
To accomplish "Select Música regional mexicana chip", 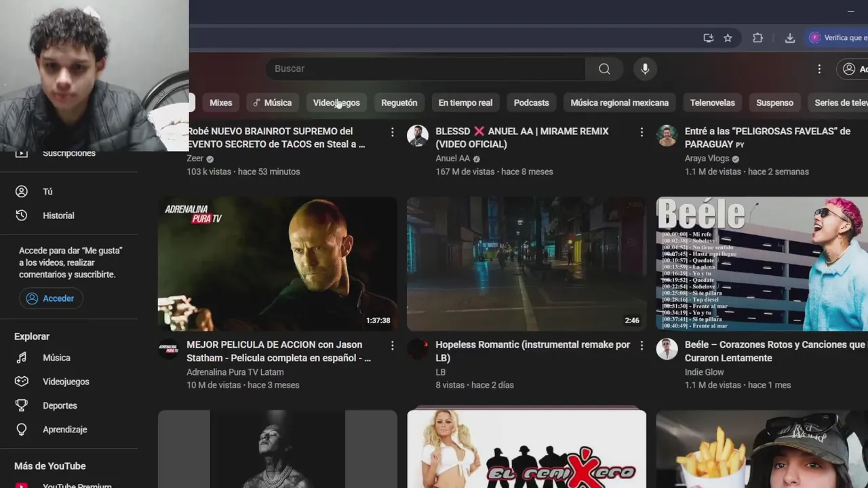I will coord(619,103).
